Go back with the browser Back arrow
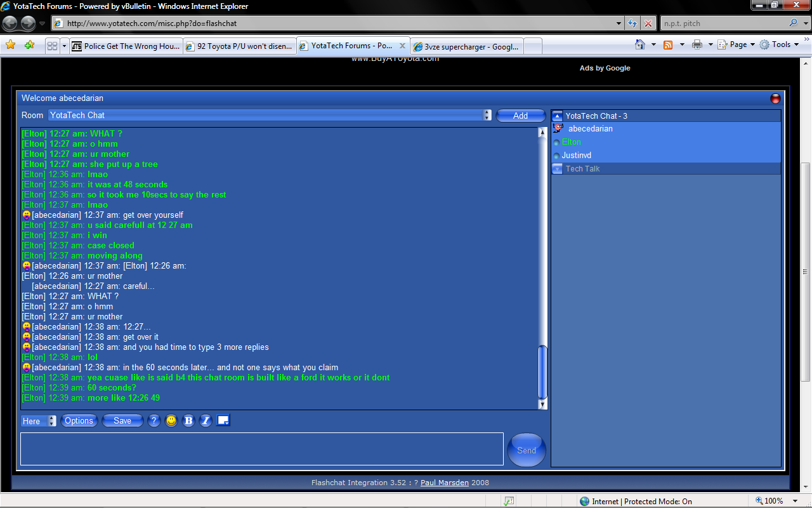Viewport: 812px width, 508px height. pos(10,23)
